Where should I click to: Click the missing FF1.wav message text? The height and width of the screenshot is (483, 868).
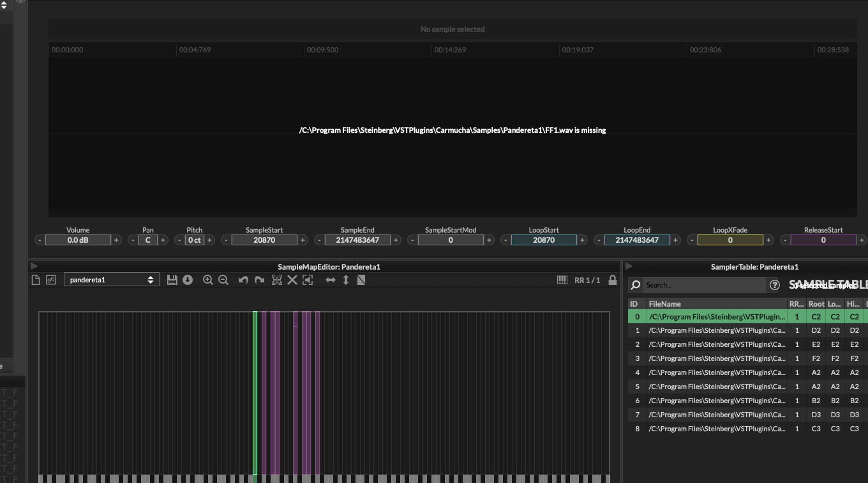(x=453, y=130)
